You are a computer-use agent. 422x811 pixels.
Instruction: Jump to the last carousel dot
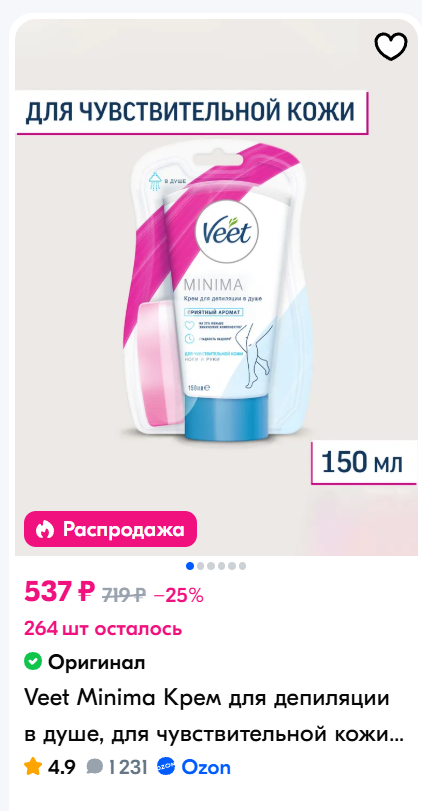[x=242, y=566]
